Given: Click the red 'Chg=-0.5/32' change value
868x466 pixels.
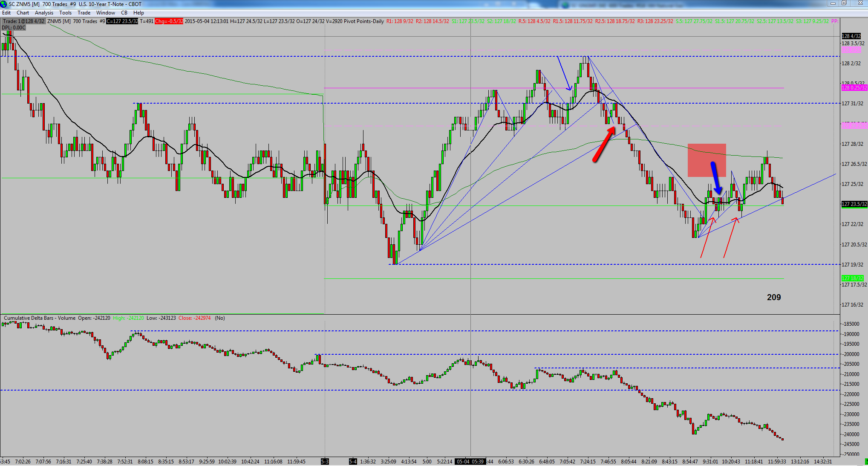Looking at the screenshot, I should click(x=169, y=21).
